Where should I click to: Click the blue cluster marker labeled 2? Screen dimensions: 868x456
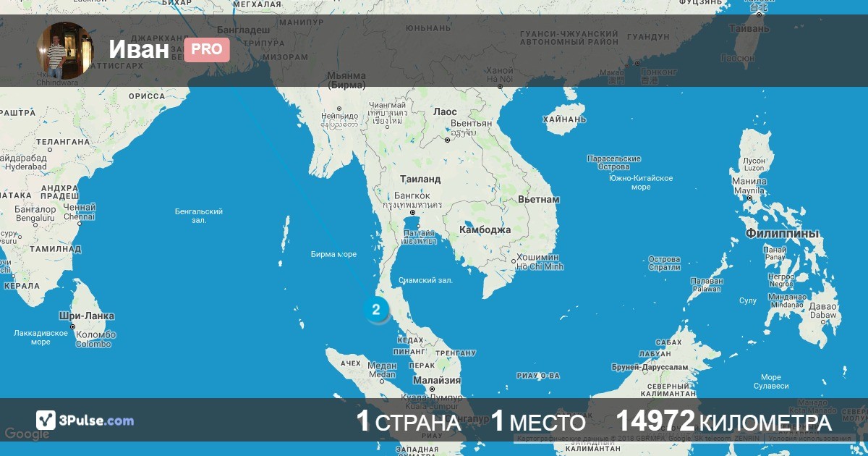pos(375,311)
